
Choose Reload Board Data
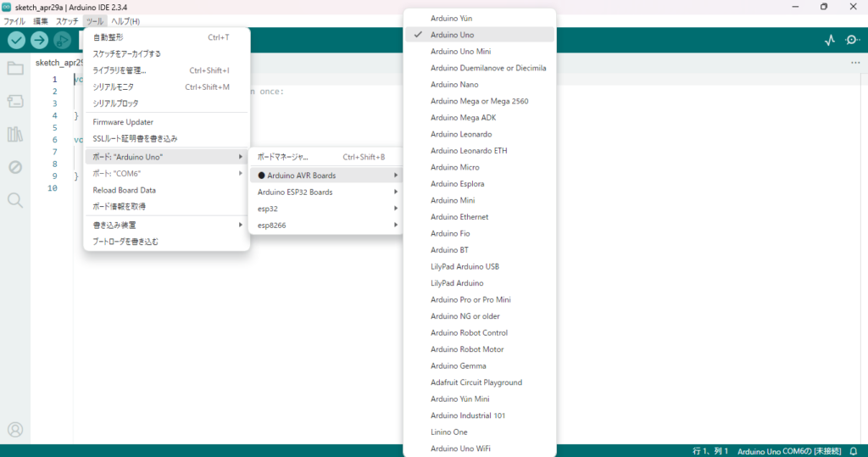(167, 190)
